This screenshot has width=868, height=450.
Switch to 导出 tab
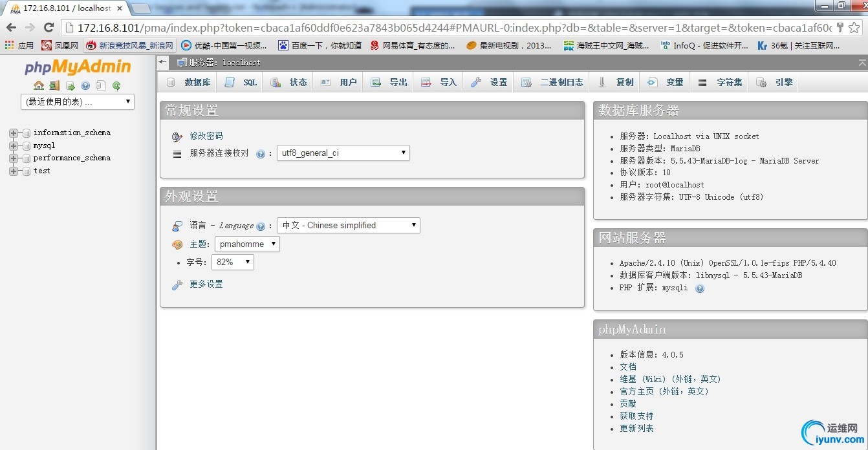click(389, 82)
